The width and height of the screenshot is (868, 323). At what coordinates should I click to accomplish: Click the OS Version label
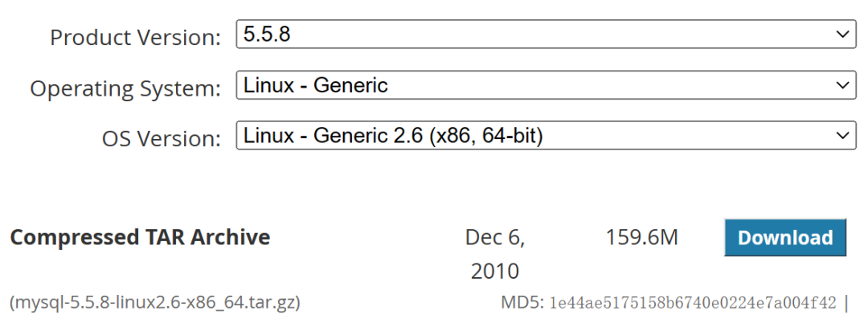point(161,139)
